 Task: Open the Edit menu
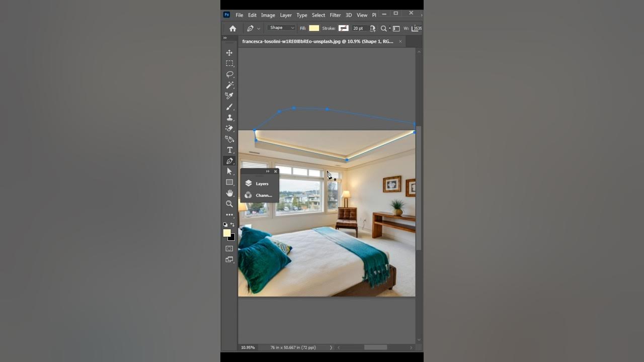tap(252, 15)
